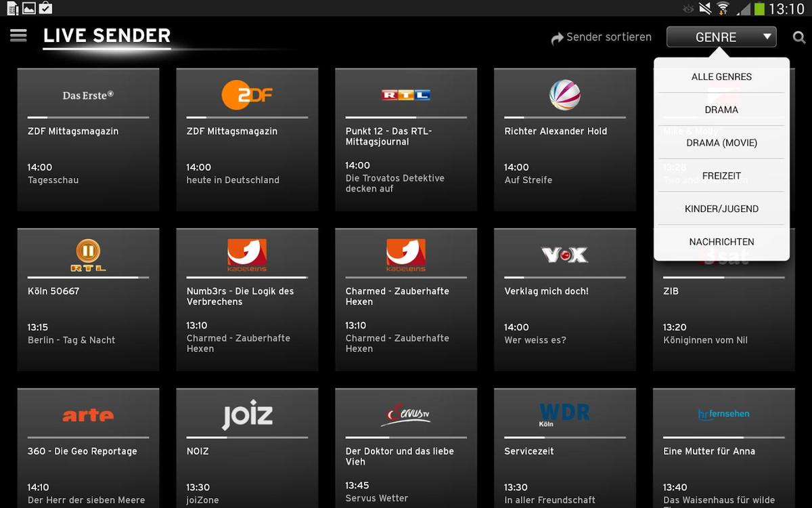Click the progress bar on Das Erste card
The height and width of the screenshot is (508, 812).
click(88, 118)
